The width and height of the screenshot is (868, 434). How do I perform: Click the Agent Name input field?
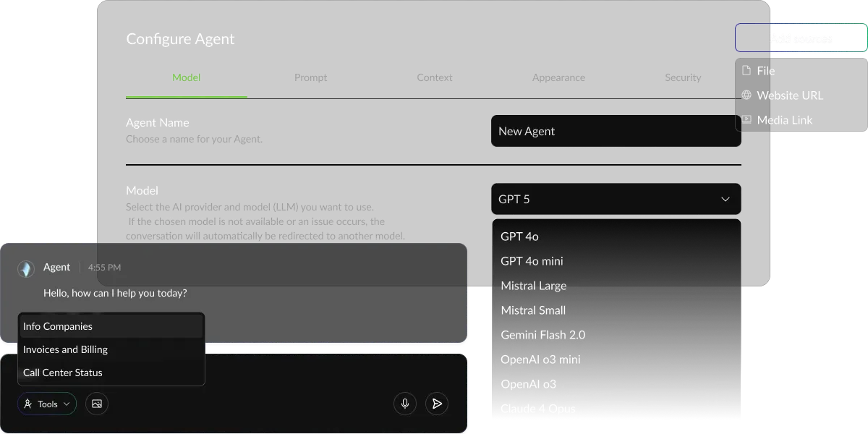tap(616, 132)
